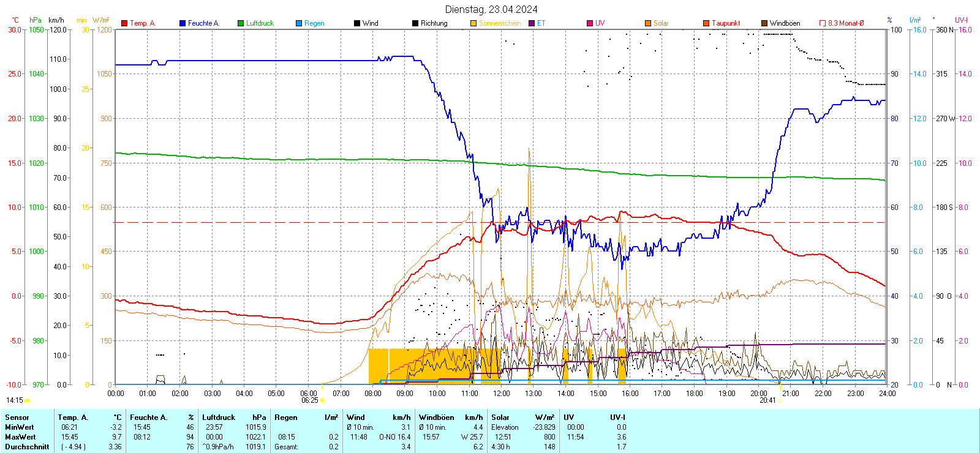Click the sunrise marker at 06:25
This screenshot has height=453, width=980.
pyautogui.click(x=323, y=400)
